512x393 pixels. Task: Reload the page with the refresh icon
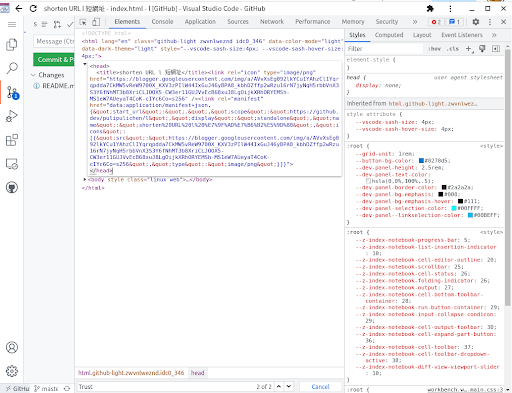tap(33, 8)
